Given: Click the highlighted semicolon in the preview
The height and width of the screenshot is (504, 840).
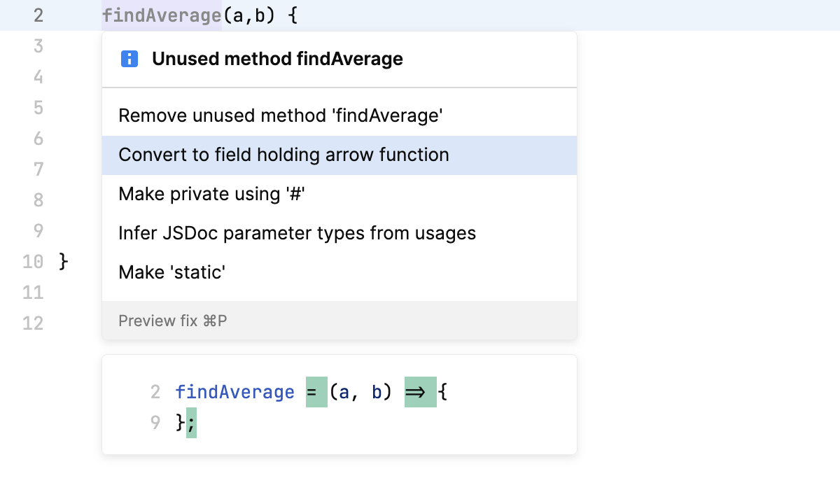Looking at the screenshot, I should pyautogui.click(x=190, y=423).
